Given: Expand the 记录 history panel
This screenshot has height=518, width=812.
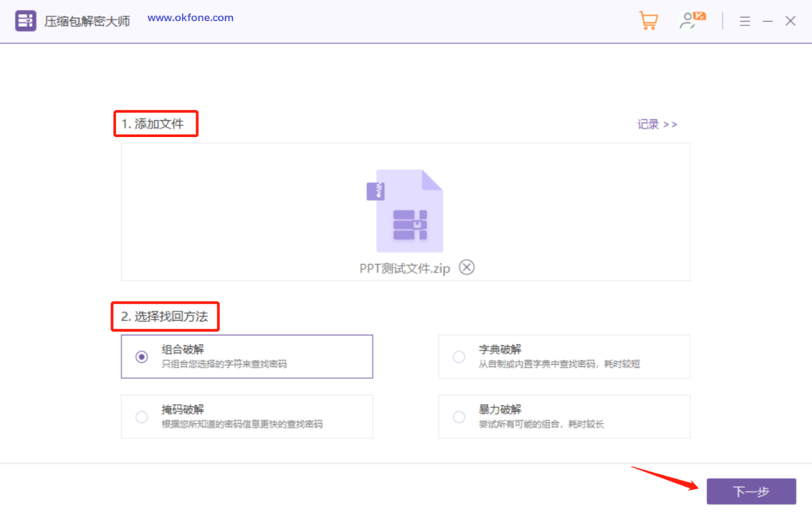Looking at the screenshot, I should coord(658,124).
